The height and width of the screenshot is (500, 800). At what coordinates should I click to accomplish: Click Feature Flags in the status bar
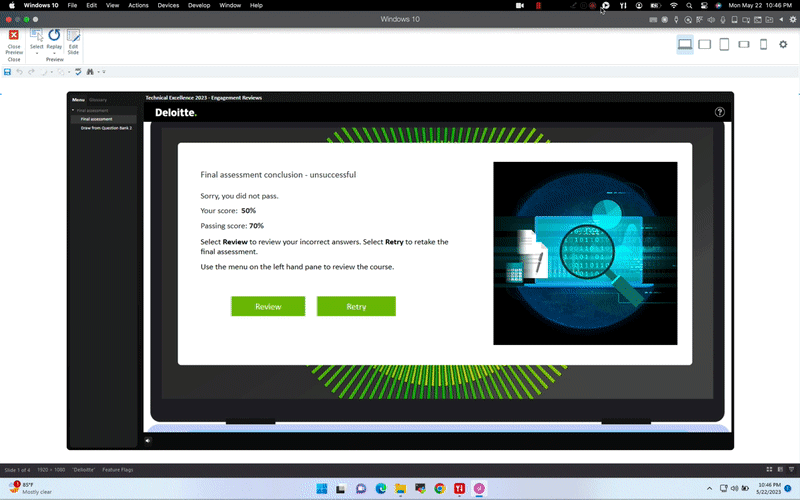tap(117, 470)
